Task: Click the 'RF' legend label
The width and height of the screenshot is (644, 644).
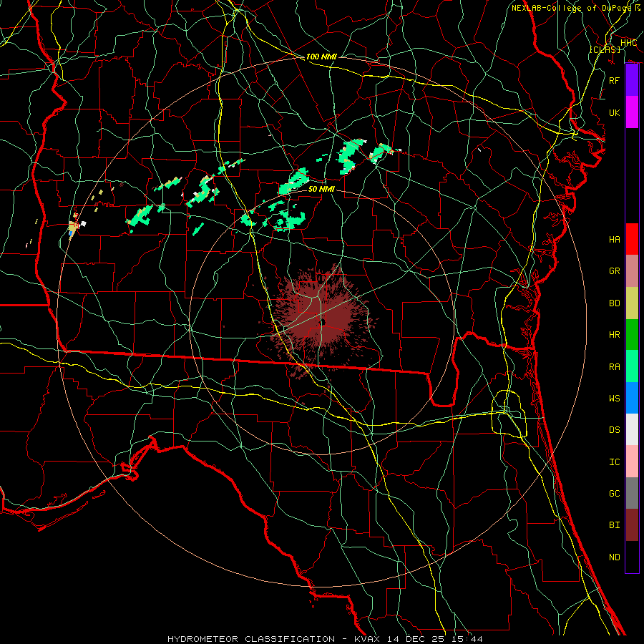Action: click(615, 80)
